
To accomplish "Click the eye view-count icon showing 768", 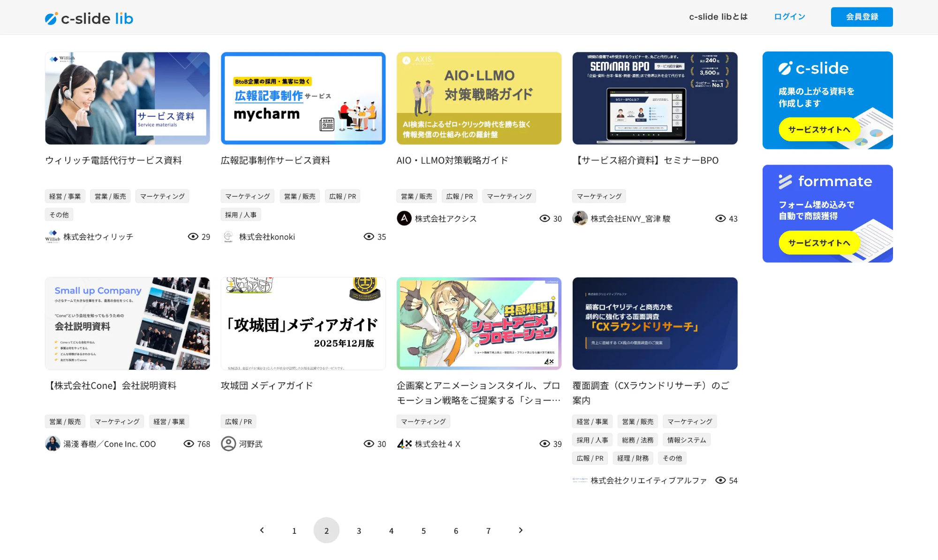I will [x=189, y=444].
